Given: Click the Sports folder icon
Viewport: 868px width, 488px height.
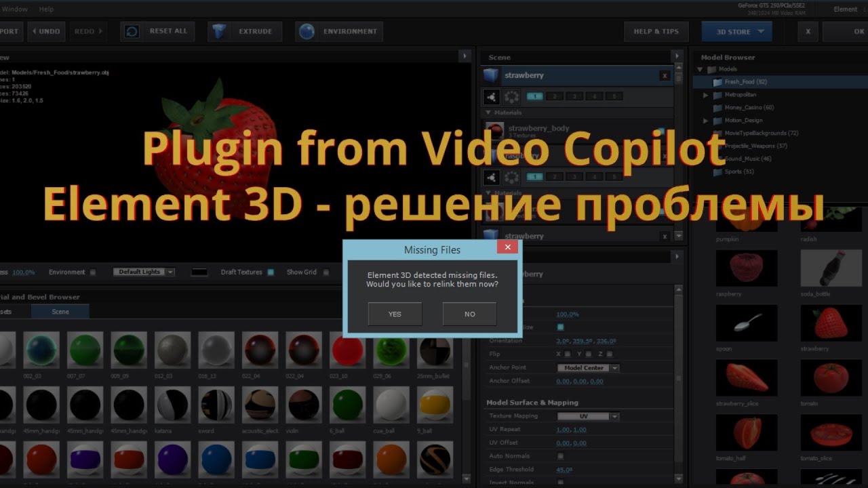Looking at the screenshot, I should point(718,172).
